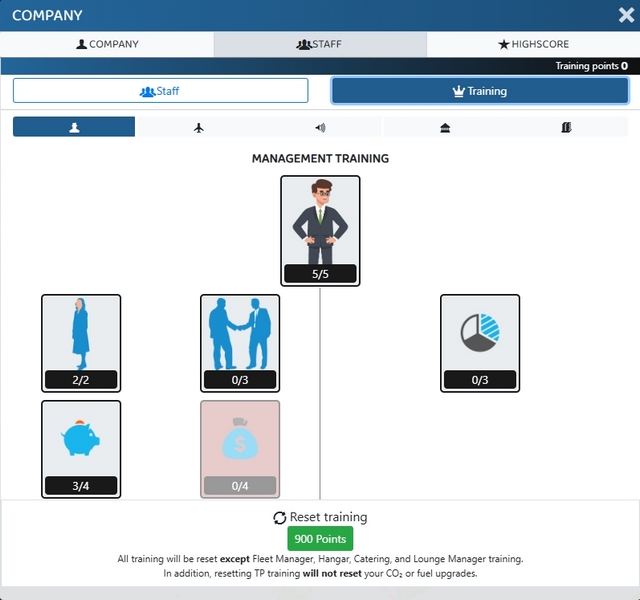Screen dimensions: 640x600
Task: Click the Reset training refresh icon
Action: coord(280,518)
